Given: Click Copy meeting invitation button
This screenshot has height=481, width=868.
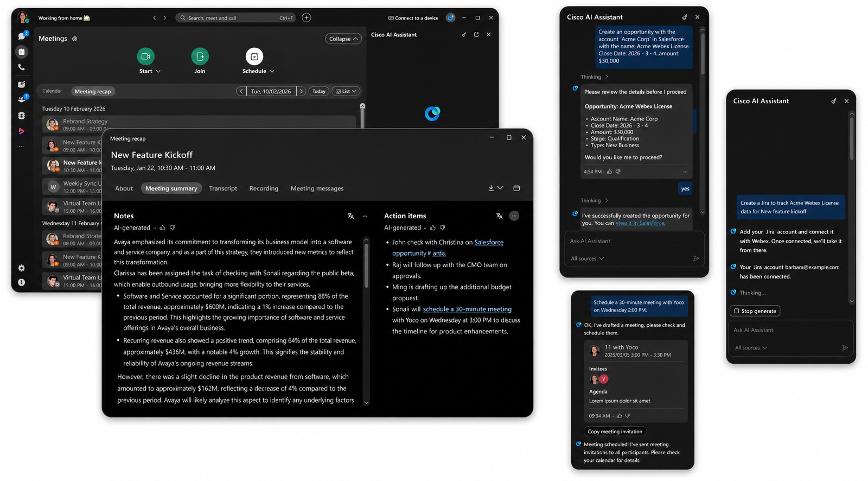Looking at the screenshot, I should pos(615,432).
